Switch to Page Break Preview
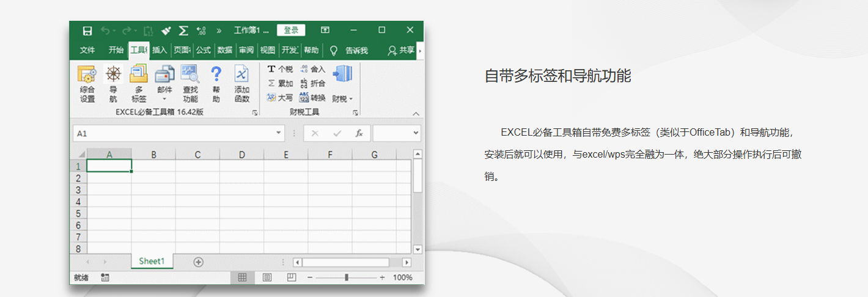 click(x=292, y=277)
